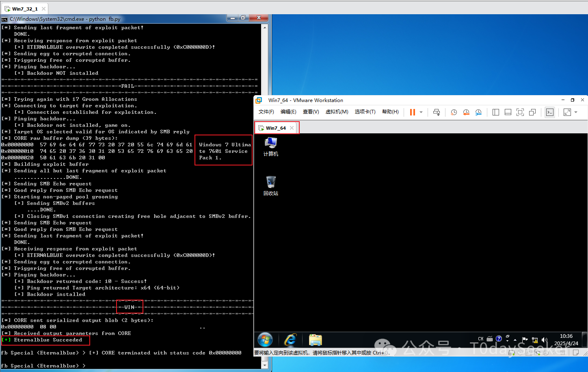The image size is (588, 372).
Task: Click 'Trying again with 17 Groom Allocations' line
Action: click(69, 99)
